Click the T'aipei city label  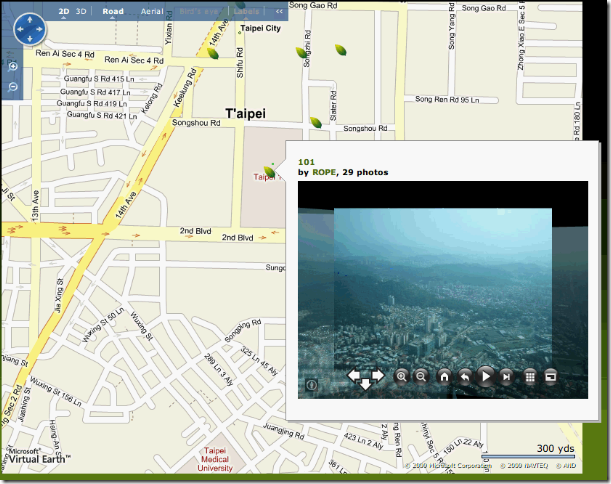click(x=245, y=113)
